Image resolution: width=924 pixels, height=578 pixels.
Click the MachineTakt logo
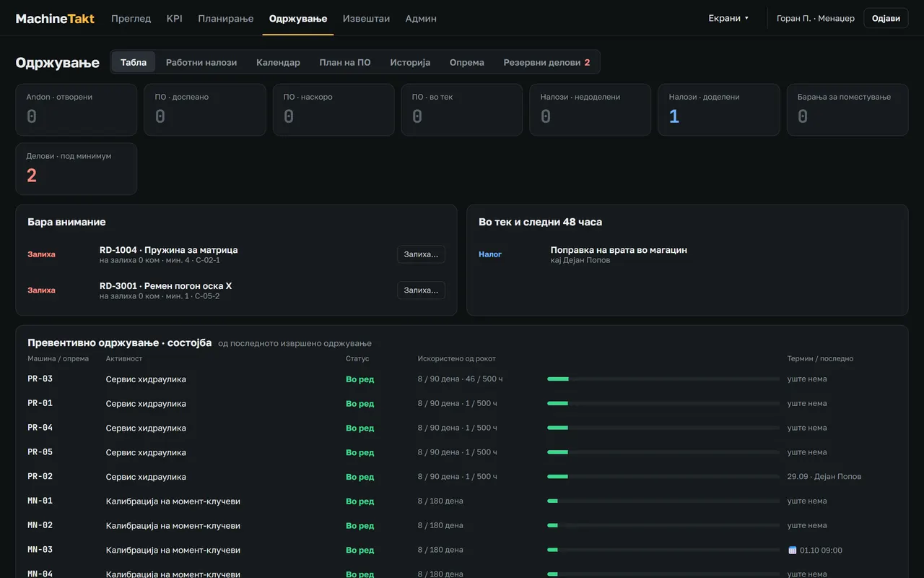click(x=55, y=19)
